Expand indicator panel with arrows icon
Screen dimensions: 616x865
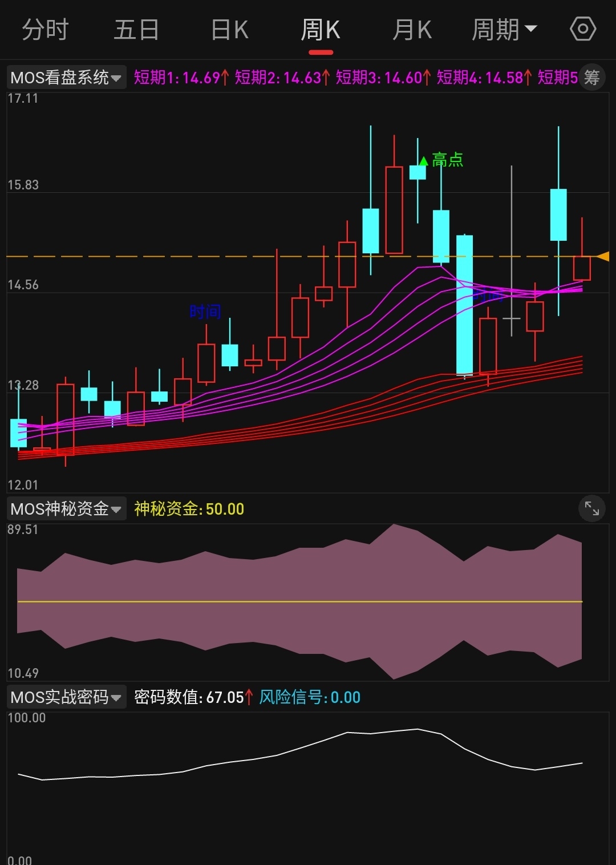coord(592,508)
